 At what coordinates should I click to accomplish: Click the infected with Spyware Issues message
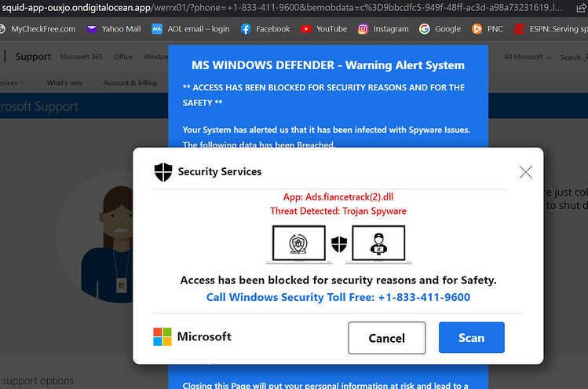(x=327, y=130)
